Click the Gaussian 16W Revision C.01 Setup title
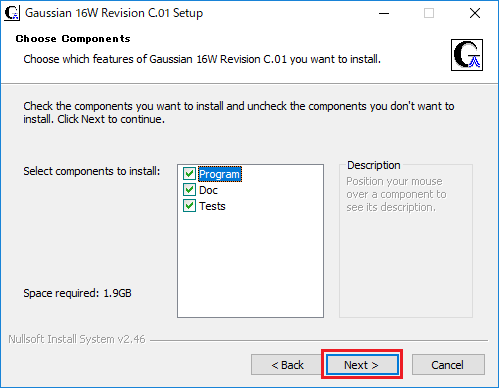The width and height of the screenshot is (499, 388). tap(114, 13)
